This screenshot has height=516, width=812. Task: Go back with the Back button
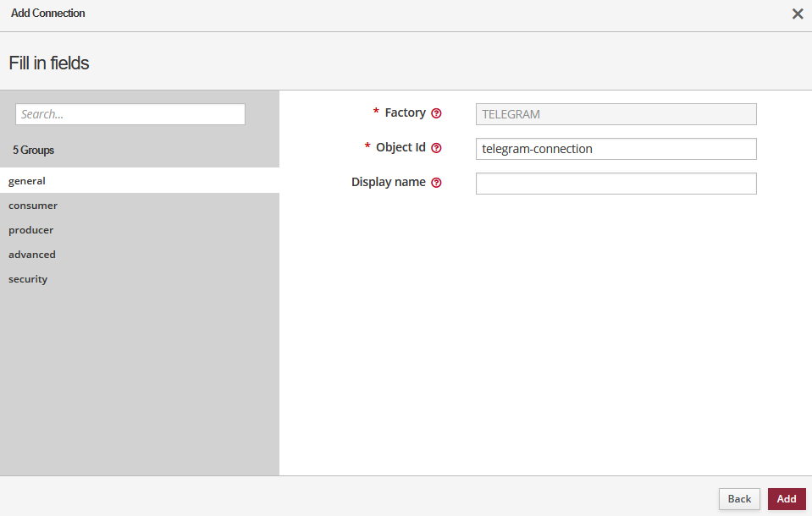[x=739, y=499]
